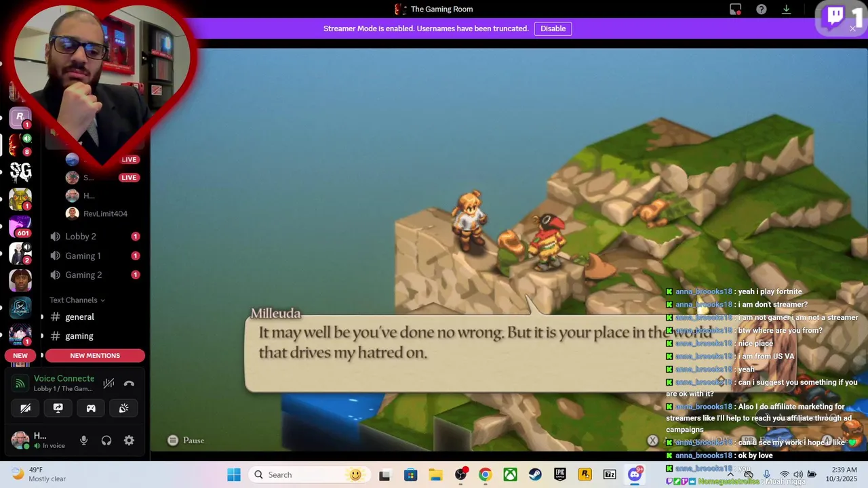
Task: Toggle the camera on in voice panel
Action: pyautogui.click(x=26, y=408)
